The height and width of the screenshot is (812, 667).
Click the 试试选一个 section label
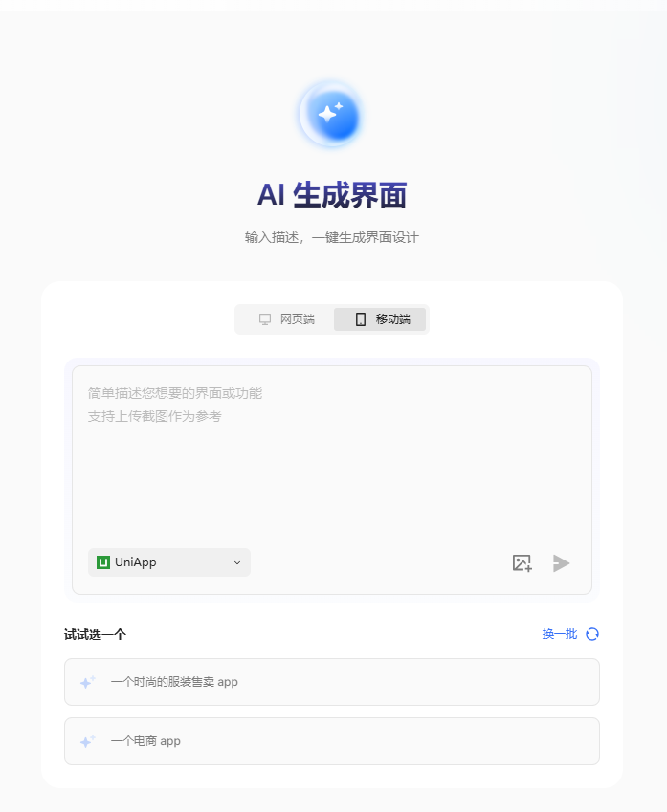96,634
